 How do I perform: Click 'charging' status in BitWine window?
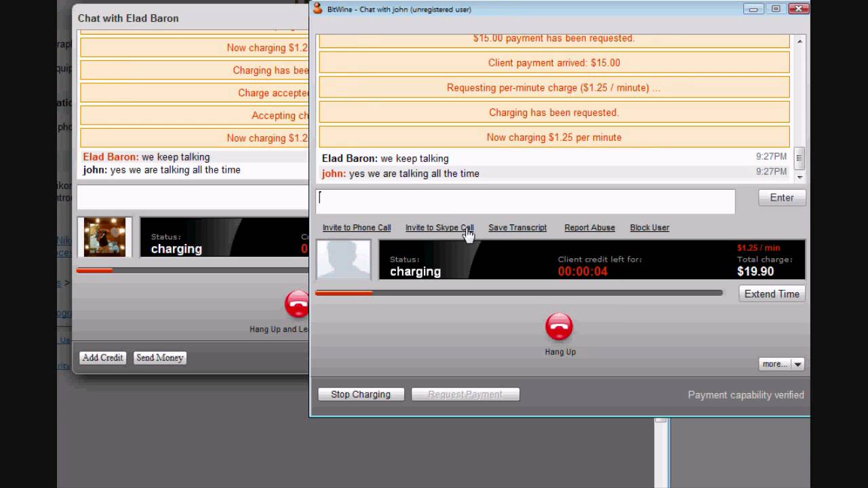[x=415, y=272]
